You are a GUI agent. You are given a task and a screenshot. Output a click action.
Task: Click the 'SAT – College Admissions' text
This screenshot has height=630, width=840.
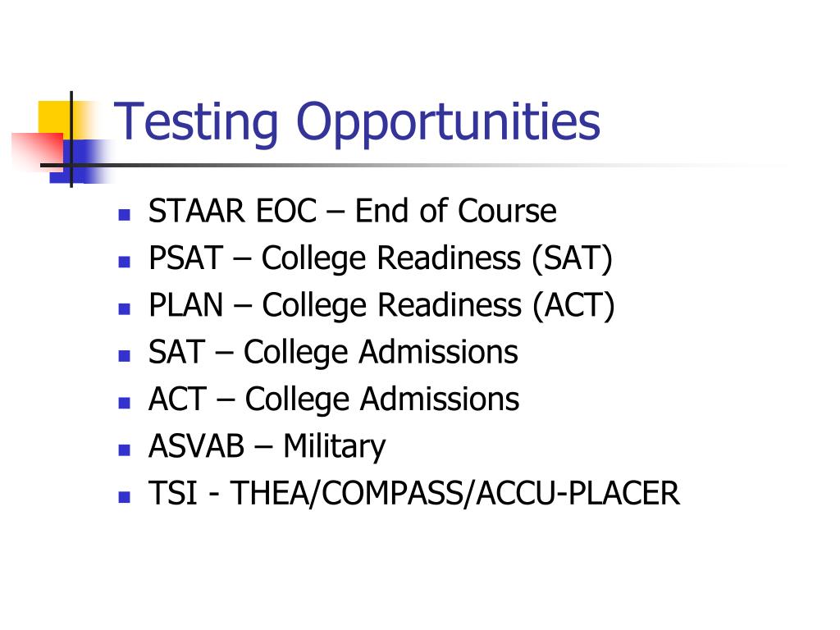click(333, 353)
